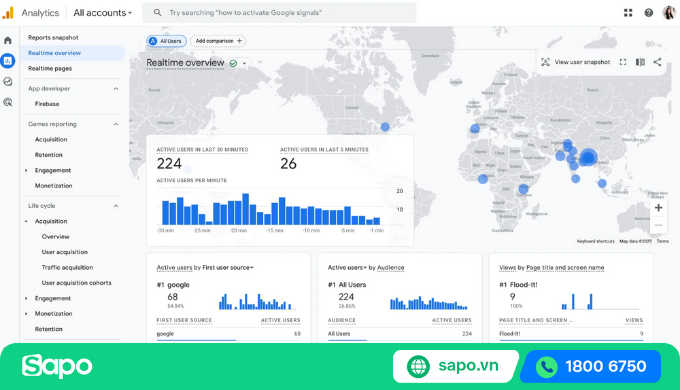Click the sapo.vn website button
680x390 pixels.
[x=455, y=366]
